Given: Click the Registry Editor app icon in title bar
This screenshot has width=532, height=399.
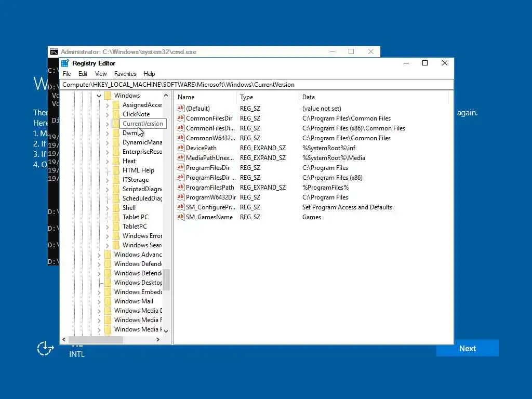Looking at the screenshot, I should click(x=65, y=63).
